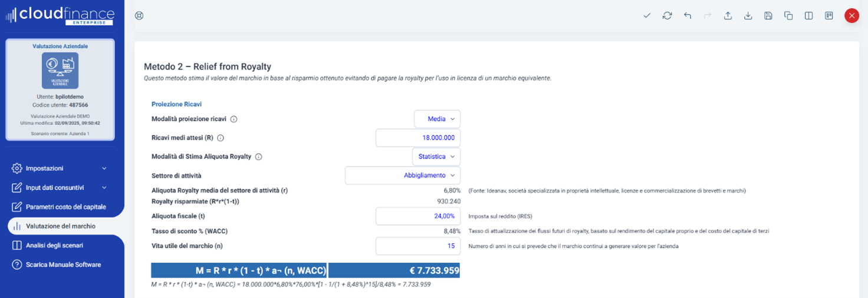The height and width of the screenshot is (298, 868).
Task: Open the Statistica royalty estimate dropdown
Action: pos(436,157)
